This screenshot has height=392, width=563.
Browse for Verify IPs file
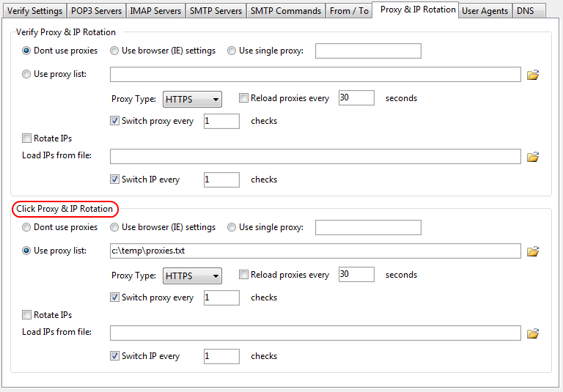pyautogui.click(x=533, y=157)
